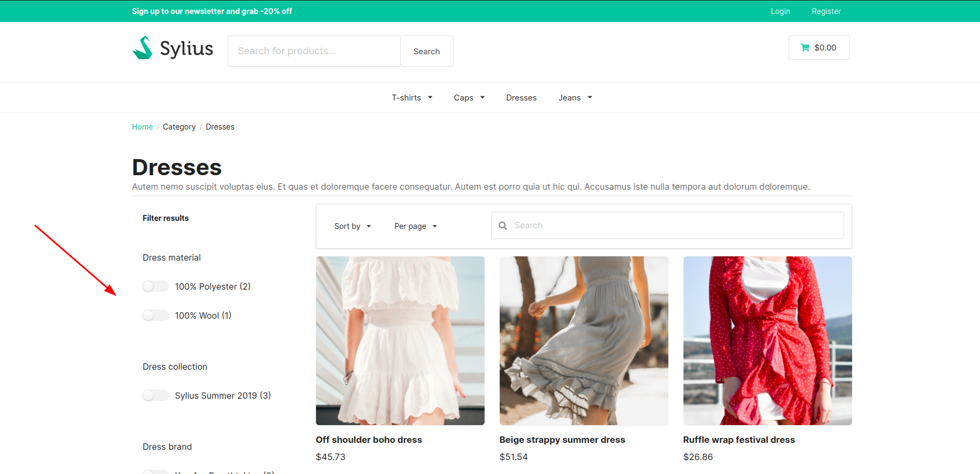Open the shopping cart showing $0.00
980x474 pixels.
[819, 48]
